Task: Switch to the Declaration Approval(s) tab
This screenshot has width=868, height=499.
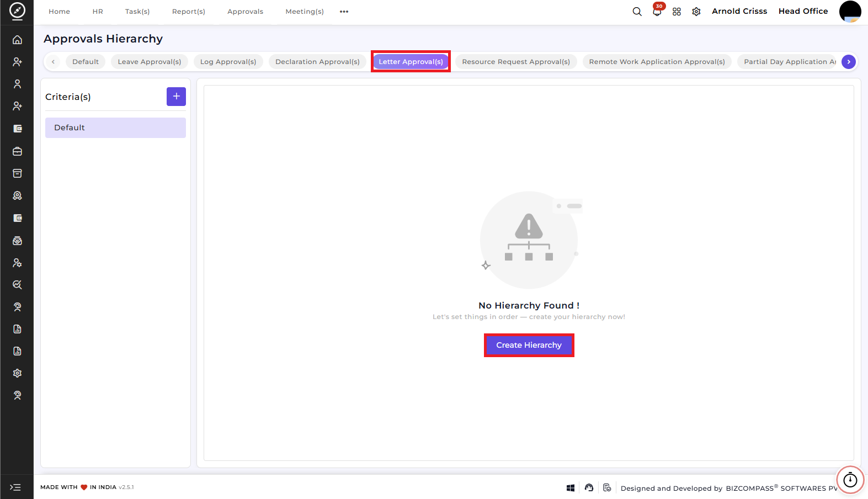Action: 317,62
